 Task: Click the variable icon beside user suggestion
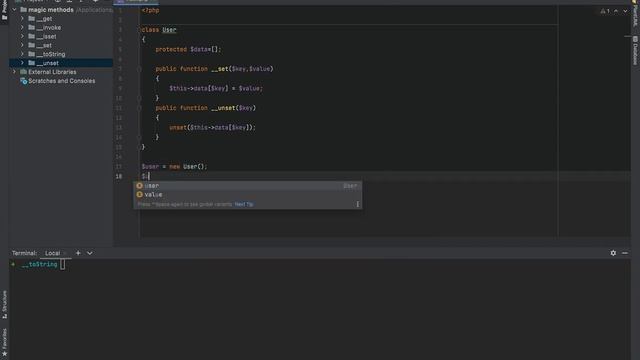(x=140, y=186)
